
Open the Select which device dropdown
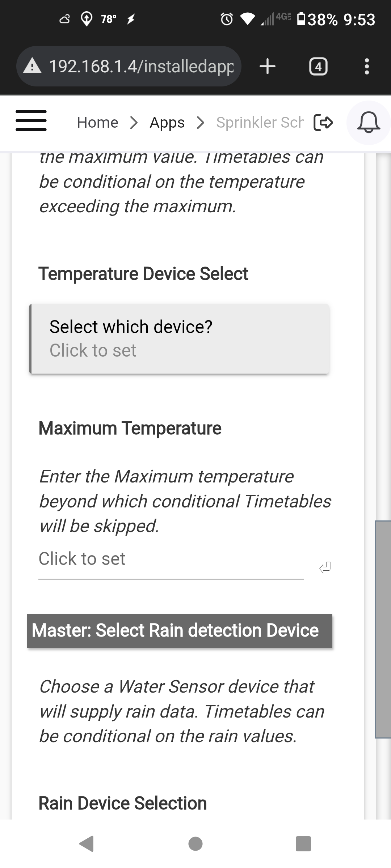(179, 339)
